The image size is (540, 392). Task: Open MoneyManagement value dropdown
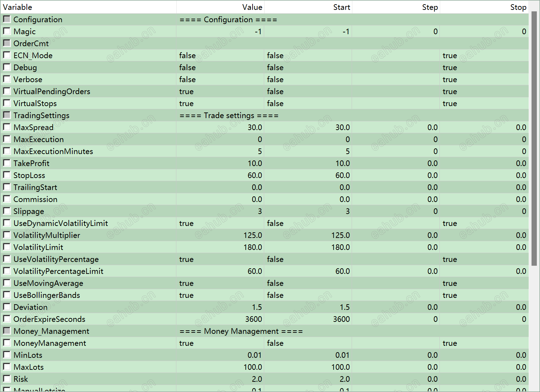click(220, 343)
